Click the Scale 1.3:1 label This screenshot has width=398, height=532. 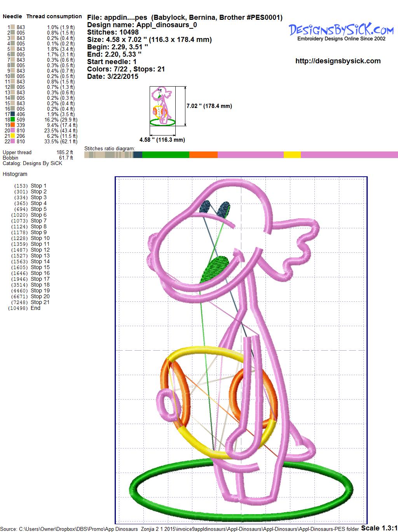379,528
